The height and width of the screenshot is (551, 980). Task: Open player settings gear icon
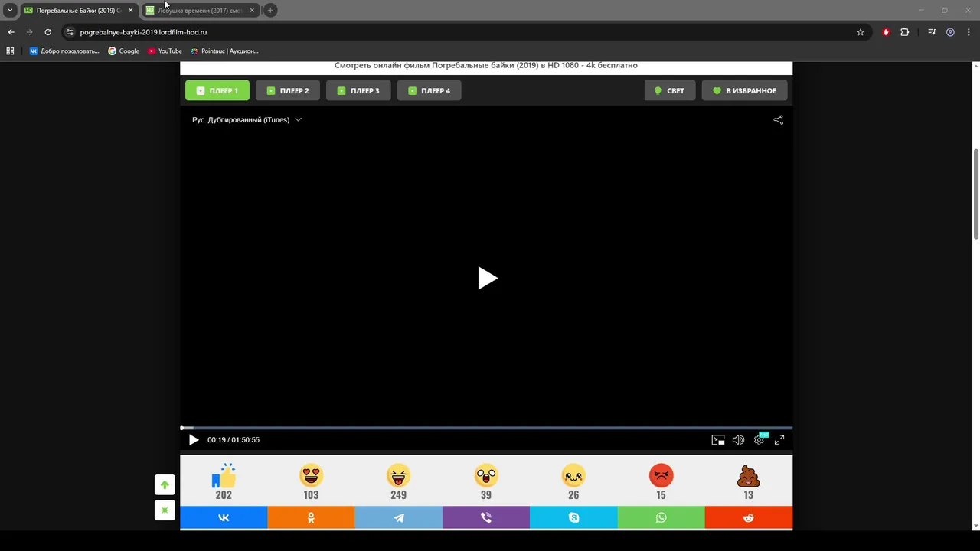tap(759, 440)
